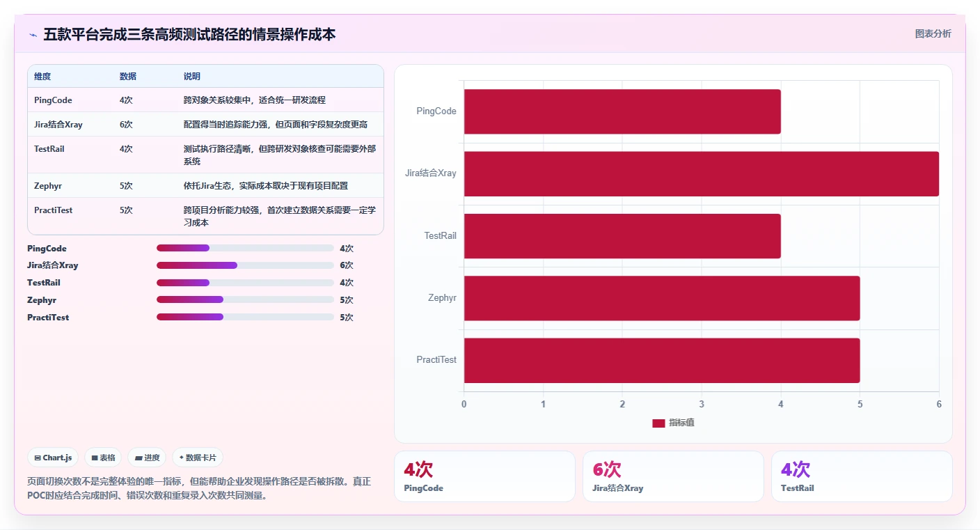Click the 6次 value in the table

pos(126,125)
